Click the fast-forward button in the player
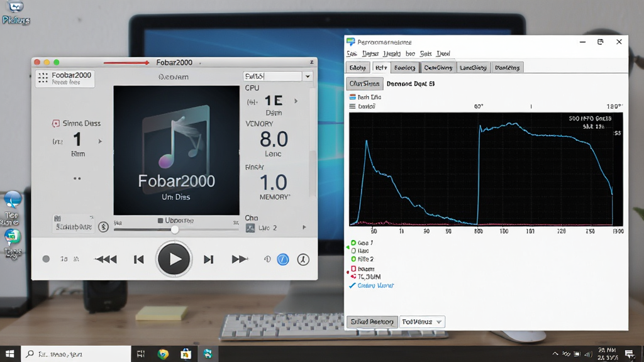This screenshot has width=644, height=362. click(240, 260)
